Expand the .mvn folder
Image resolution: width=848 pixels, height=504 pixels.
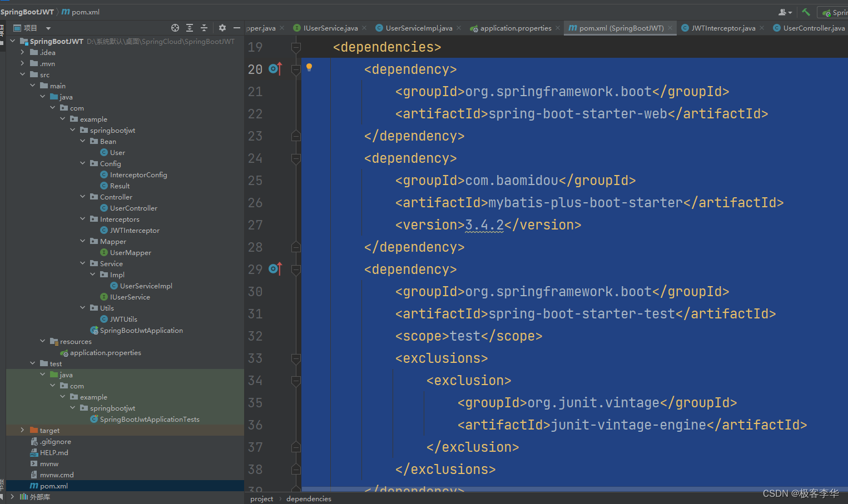click(22, 63)
